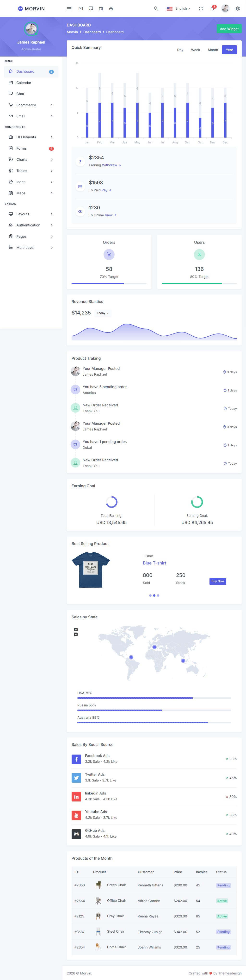Image resolution: width=246 pixels, height=980 pixels.
Task: Expand the Tables sidebar menu
Action: coord(31,171)
